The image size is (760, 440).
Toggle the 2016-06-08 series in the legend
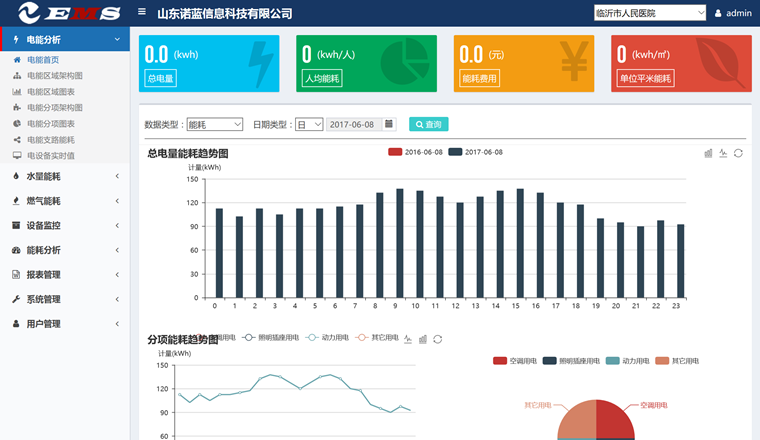click(x=415, y=152)
